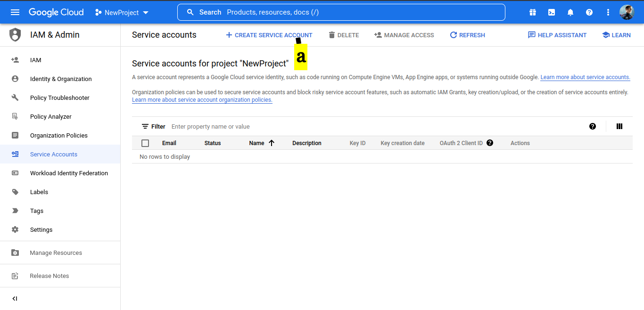Open Help Assistant panel
The width and height of the screenshot is (644, 310).
(557, 35)
